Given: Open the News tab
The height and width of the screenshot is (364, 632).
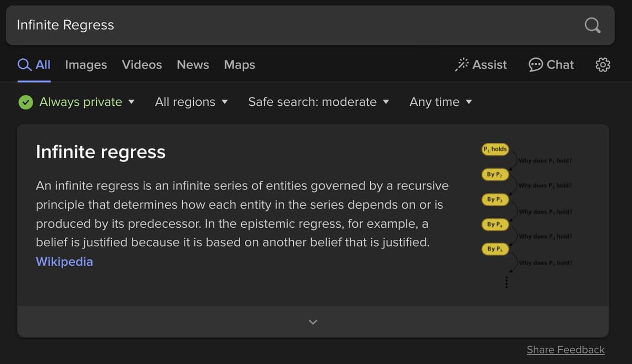Looking at the screenshot, I should [x=193, y=65].
